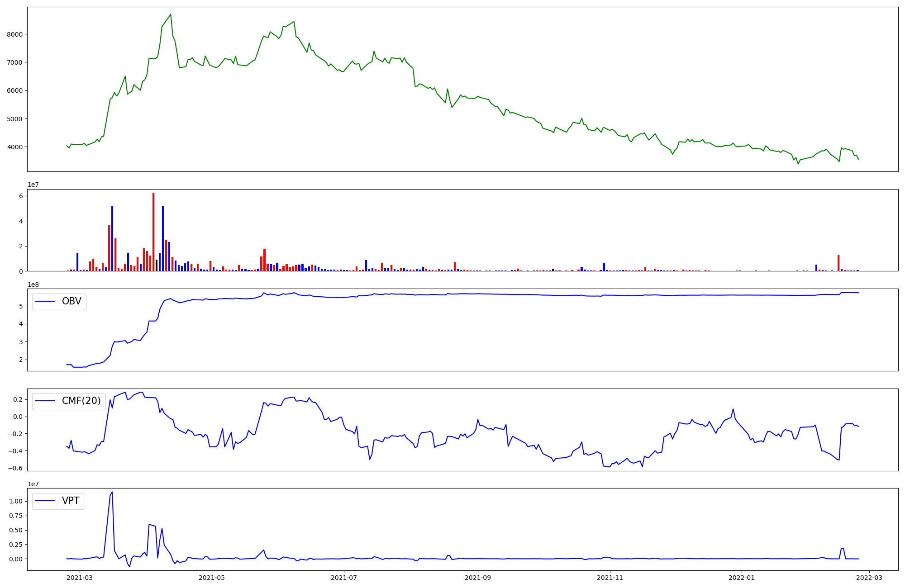Click the CMF(20) legend label
905x588 pixels.
point(81,401)
